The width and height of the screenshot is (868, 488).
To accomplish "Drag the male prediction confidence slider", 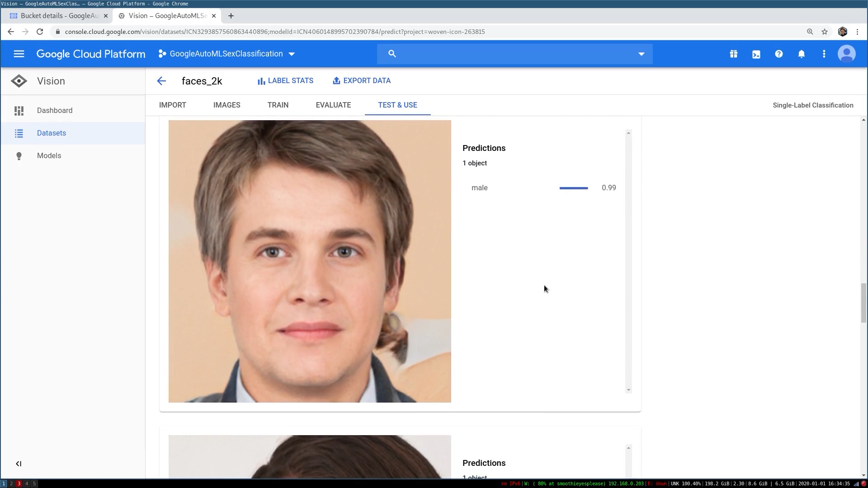I will [574, 188].
